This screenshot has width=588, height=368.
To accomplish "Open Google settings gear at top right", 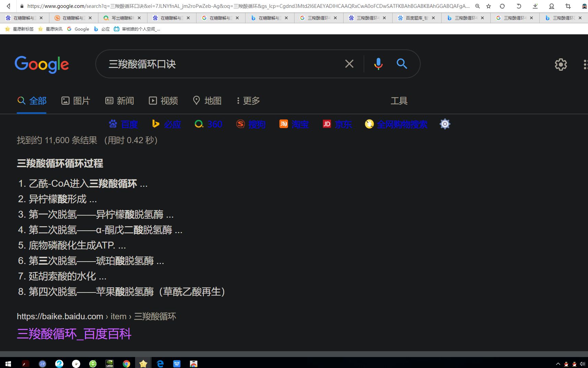I will pyautogui.click(x=561, y=65).
